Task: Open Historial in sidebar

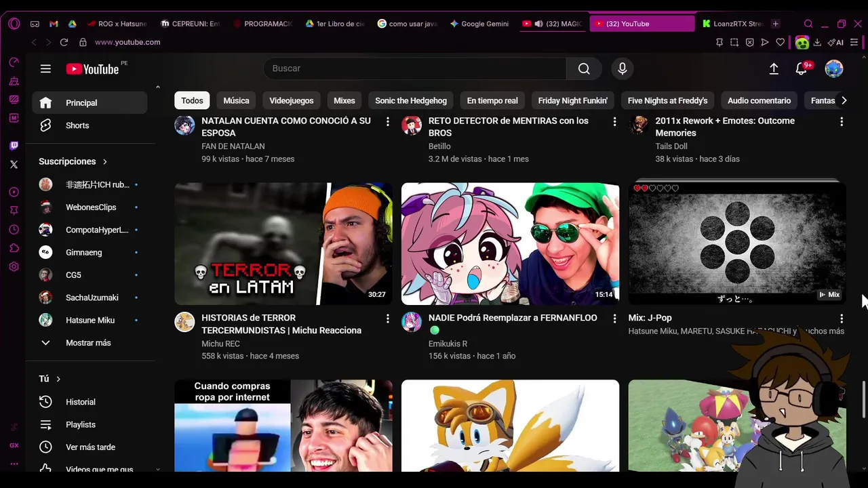Action: [90, 402]
